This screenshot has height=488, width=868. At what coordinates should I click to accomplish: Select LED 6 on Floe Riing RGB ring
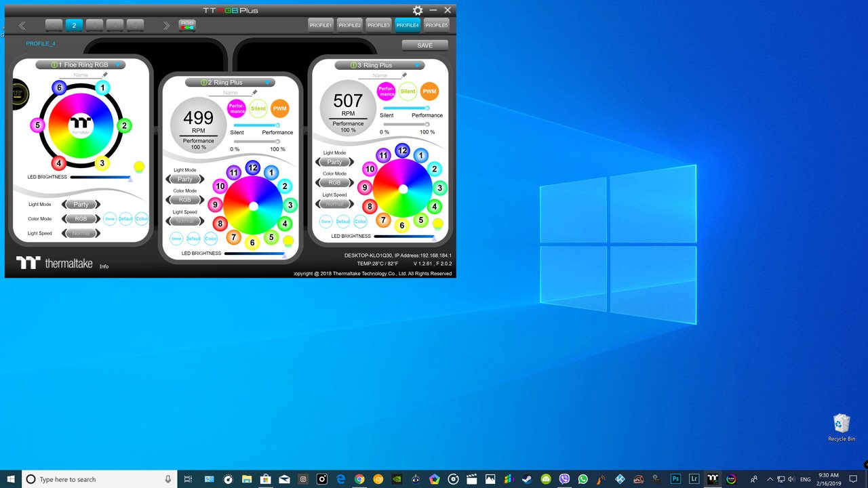59,87
